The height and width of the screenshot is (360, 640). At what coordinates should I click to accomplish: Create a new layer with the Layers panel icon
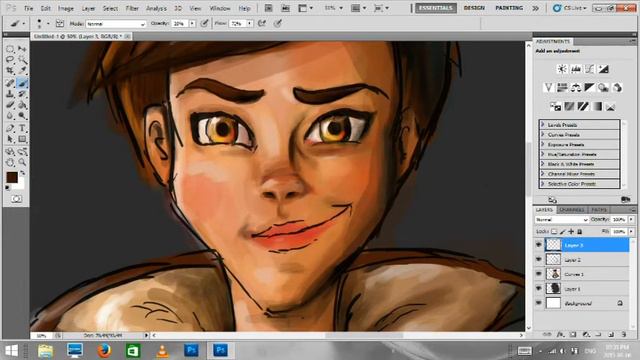[x=611, y=334]
